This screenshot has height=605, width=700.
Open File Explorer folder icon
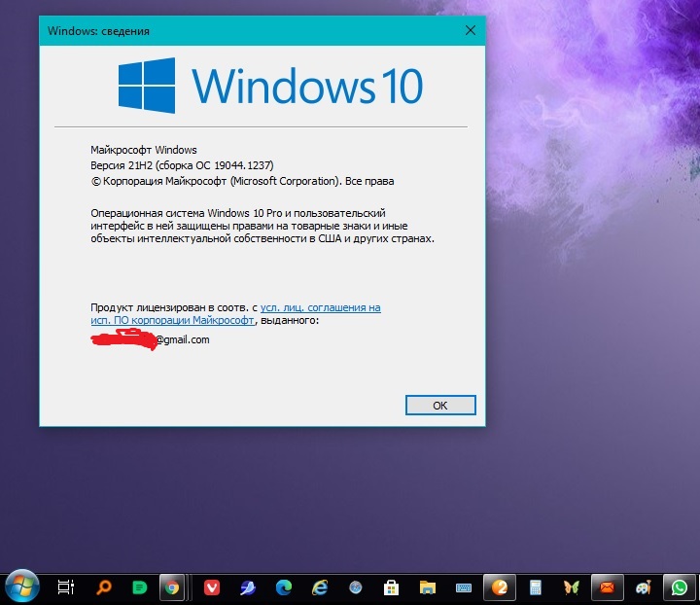427,587
